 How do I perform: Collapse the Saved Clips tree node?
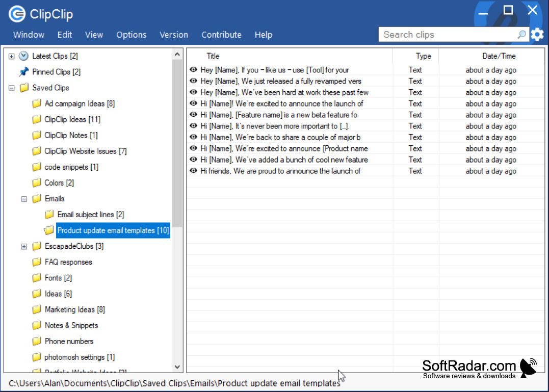12,88
